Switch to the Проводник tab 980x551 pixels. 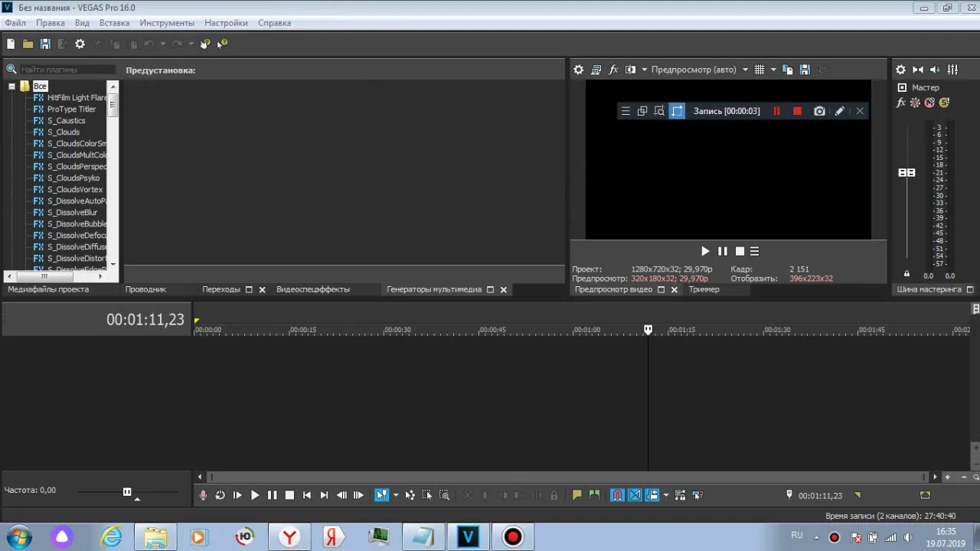145,289
